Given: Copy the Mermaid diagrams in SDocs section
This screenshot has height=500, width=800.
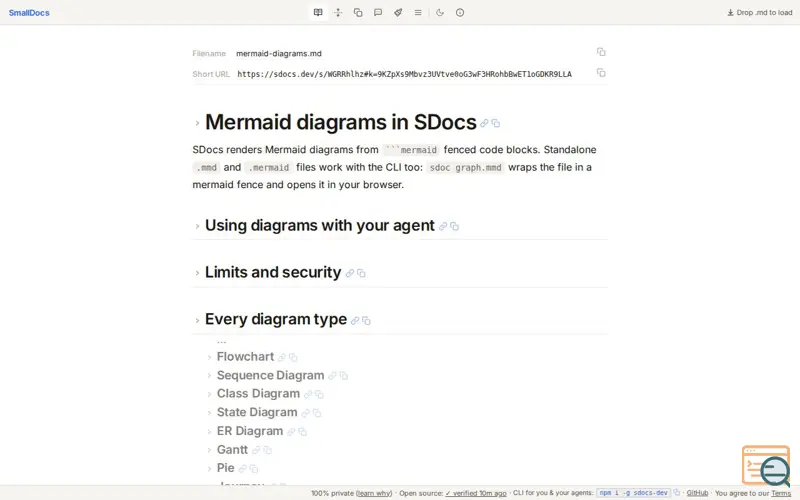Looking at the screenshot, I should 495,123.
